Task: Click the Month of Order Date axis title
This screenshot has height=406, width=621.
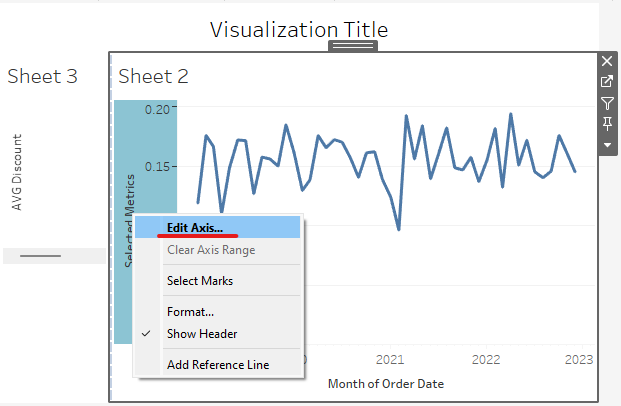Action: coord(385,383)
